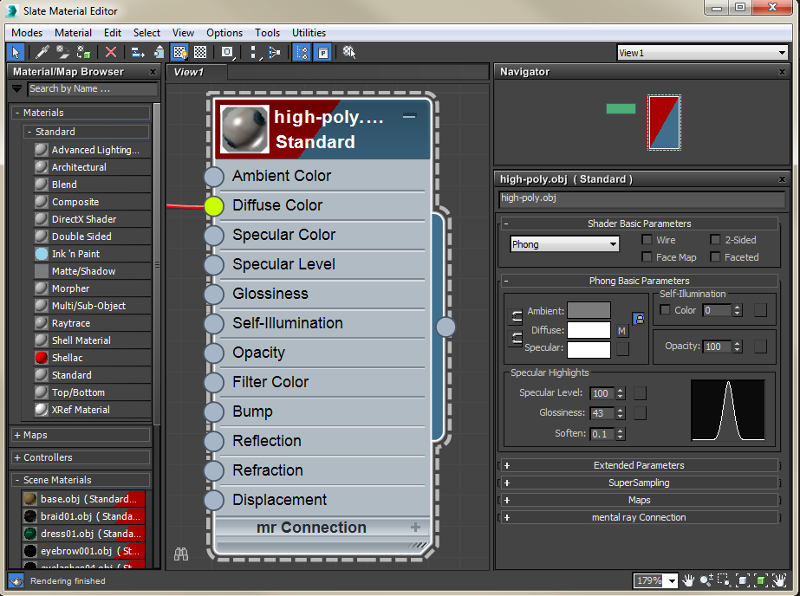Click map button beside Glossiness value

tap(640, 413)
